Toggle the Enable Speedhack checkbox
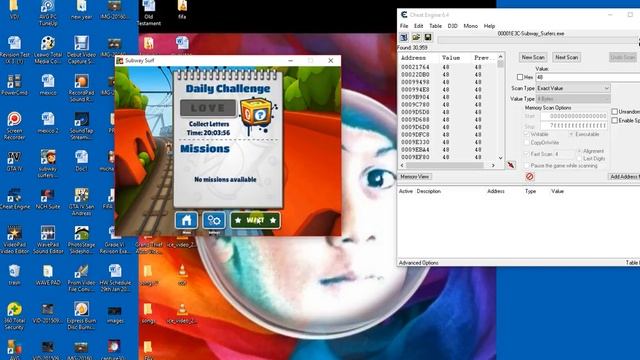This screenshot has width=640, height=360. pyautogui.click(x=614, y=120)
